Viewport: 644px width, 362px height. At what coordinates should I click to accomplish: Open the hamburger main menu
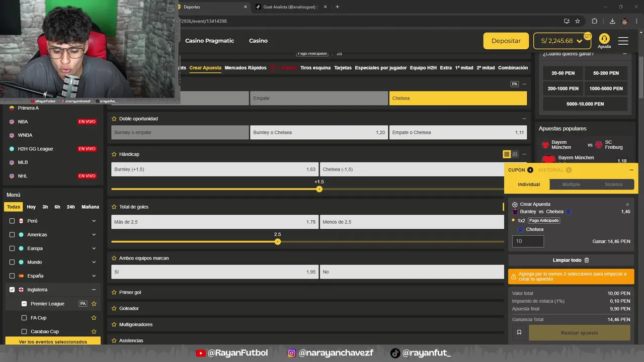click(623, 41)
